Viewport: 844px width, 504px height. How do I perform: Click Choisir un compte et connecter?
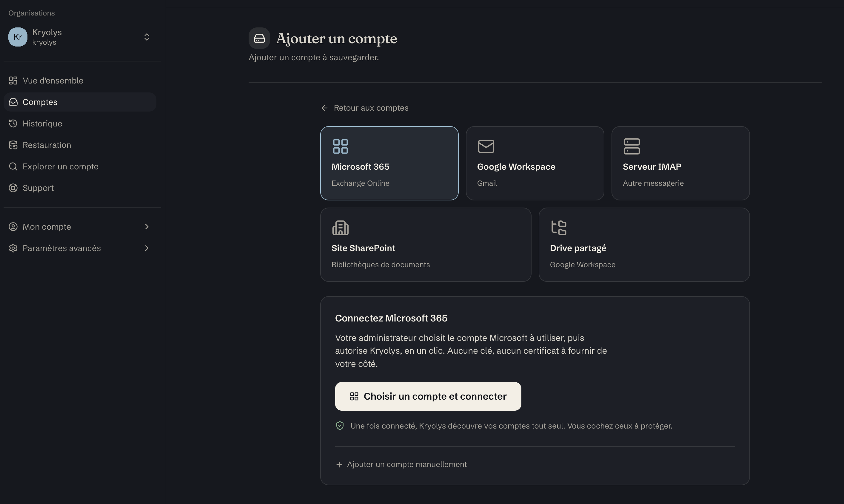click(x=428, y=396)
